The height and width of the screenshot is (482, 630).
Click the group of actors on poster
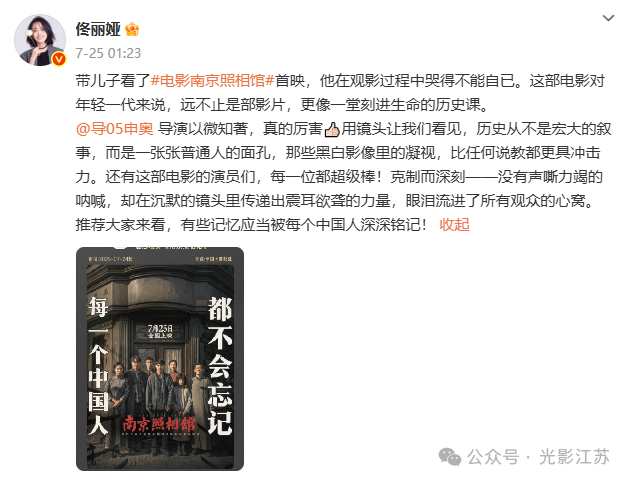(159, 384)
